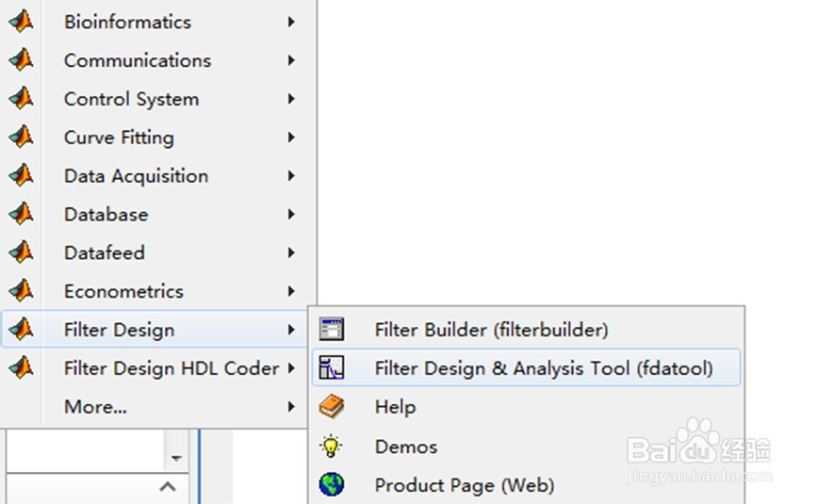817x504 pixels.
Task: Expand the Communications submenu arrow
Action: click(x=291, y=60)
